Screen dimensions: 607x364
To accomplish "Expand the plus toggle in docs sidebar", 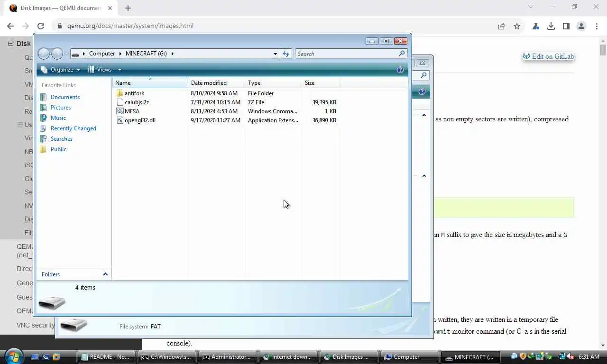I will tap(20, 125).
